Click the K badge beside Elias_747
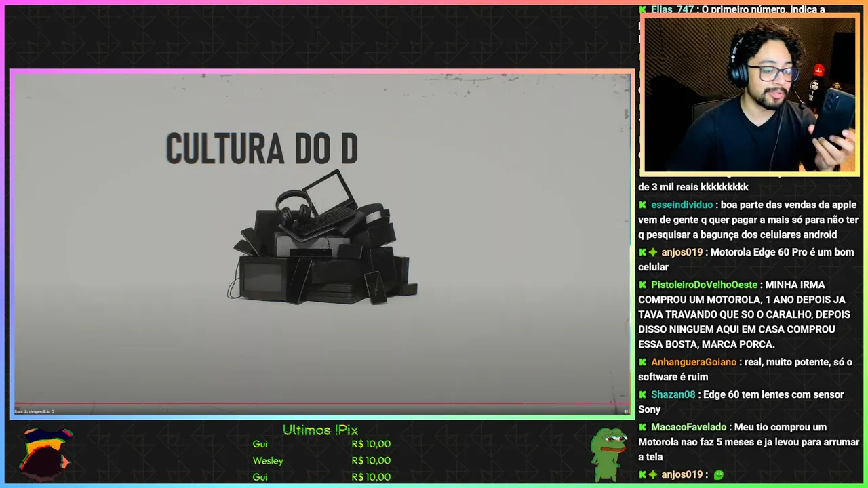 pyautogui.click(x=642, y=9)
